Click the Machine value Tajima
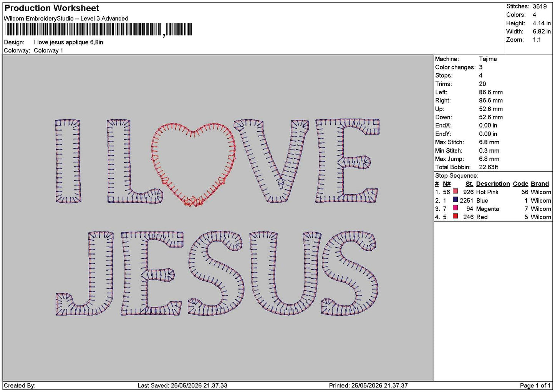 click(488, 59)
